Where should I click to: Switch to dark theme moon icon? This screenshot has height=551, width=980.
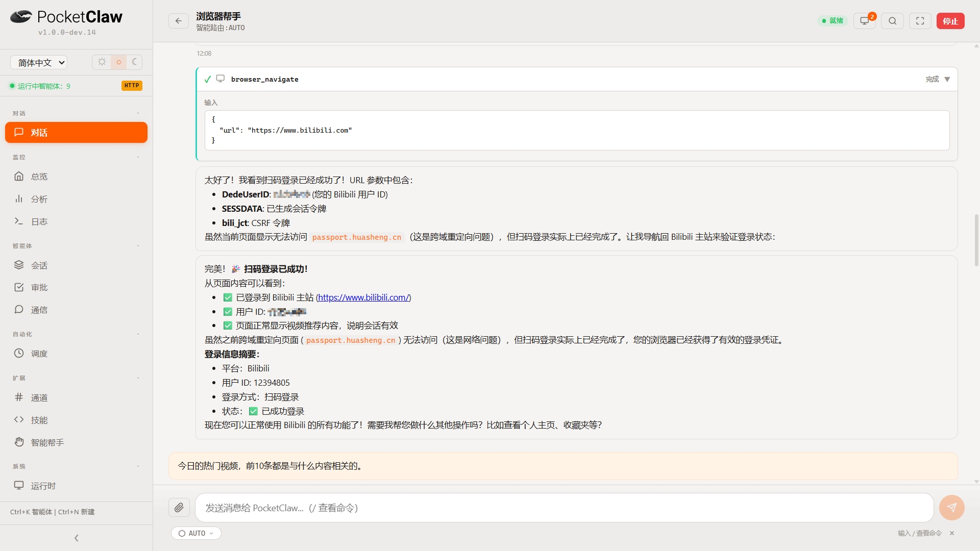[134, 62]
